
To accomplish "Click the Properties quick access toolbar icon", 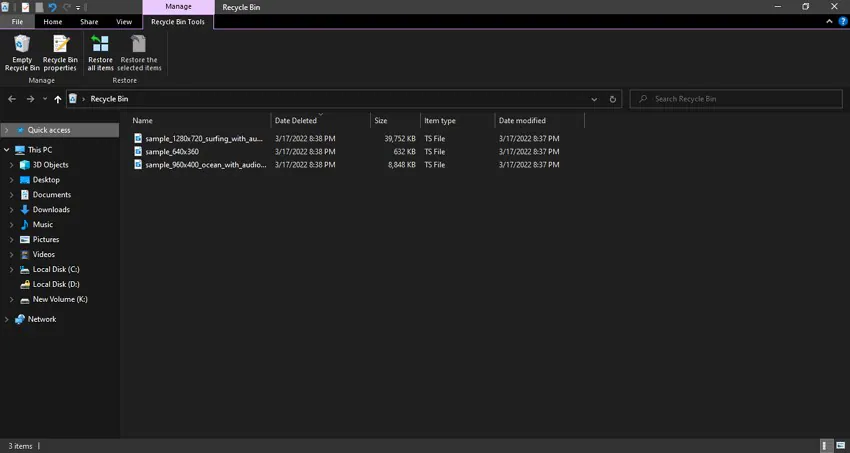I will tap(25, 7).
